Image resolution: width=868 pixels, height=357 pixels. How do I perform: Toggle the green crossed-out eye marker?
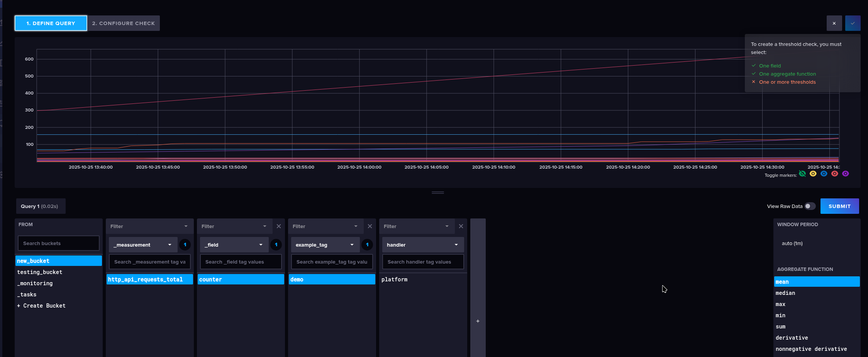[802, 174]
